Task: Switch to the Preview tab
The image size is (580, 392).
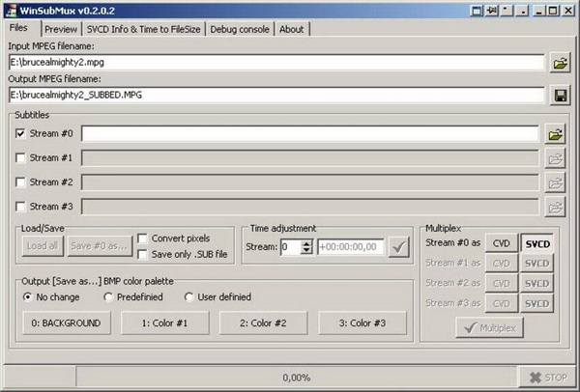Action: click(x=61, y=29)
